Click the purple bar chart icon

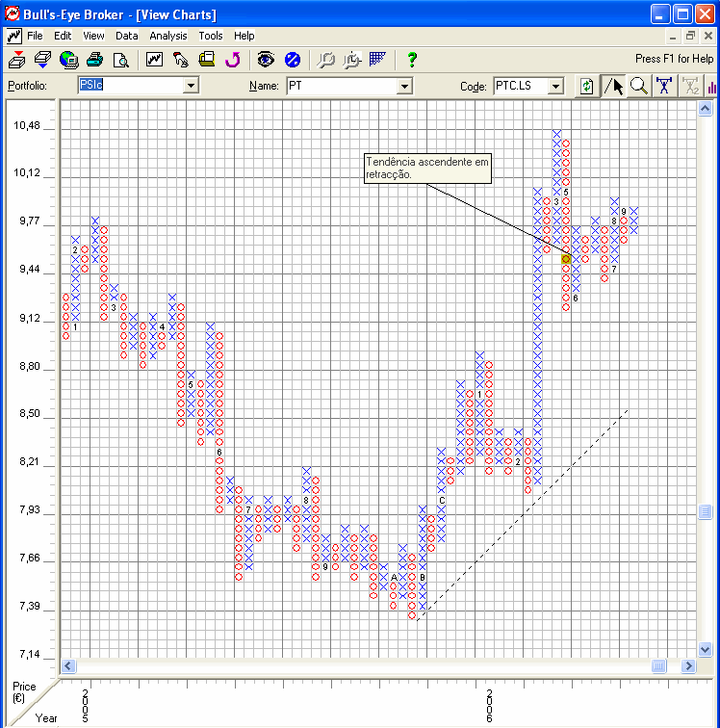712,86
